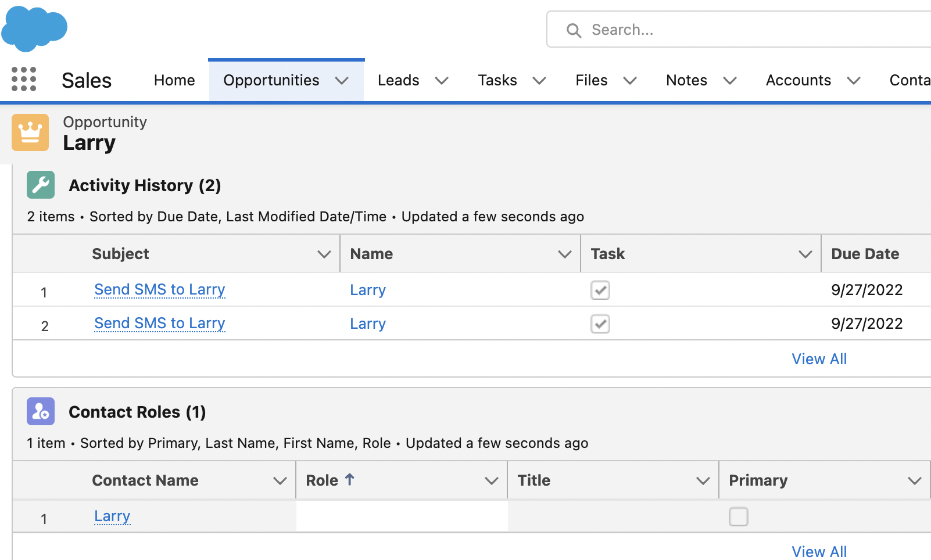The width and height of the screenshot is (931, 560).
Task: Open Send SMS to Larry in row 2
Action: pyautogui.click(x=160, y=323)
